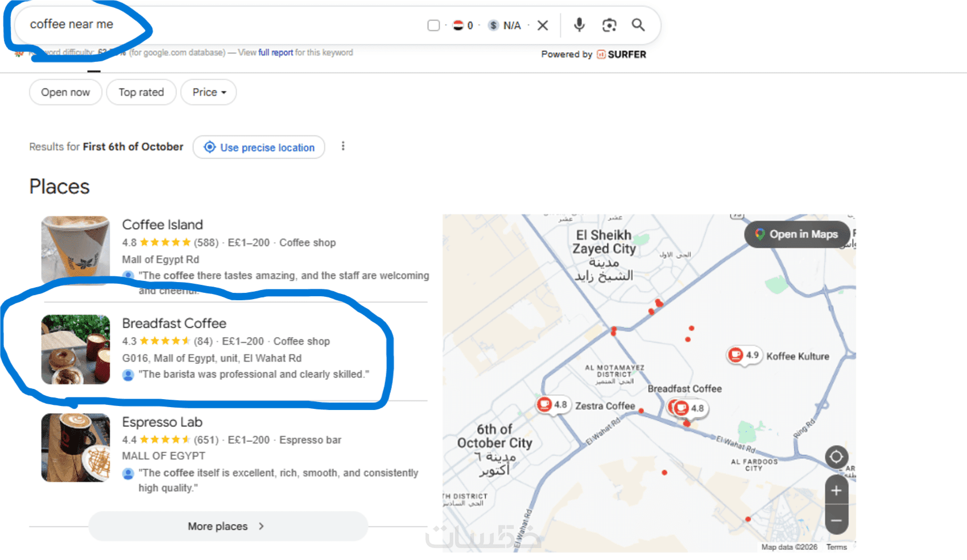
Task: Click Espresso Lab's 651 reviews count
Action: click(206, 440)
